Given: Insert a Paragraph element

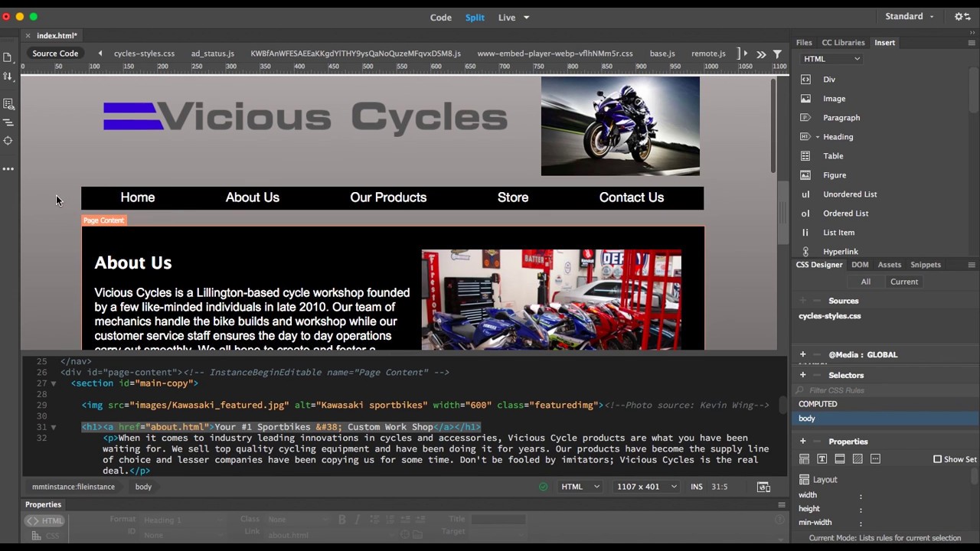Looking at the screenshot, I should 841,118.
